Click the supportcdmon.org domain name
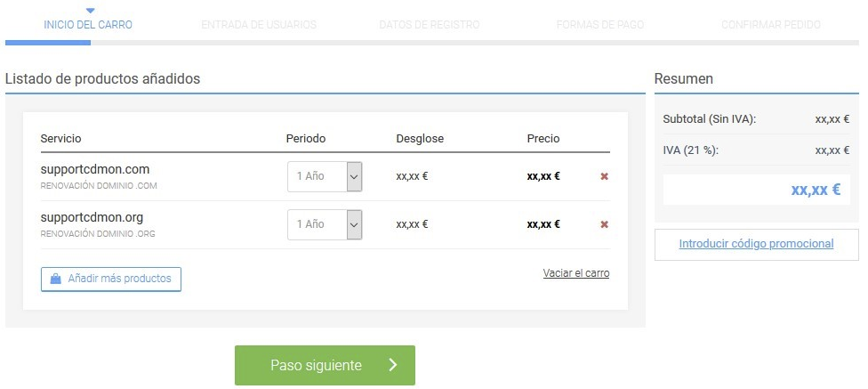Screen dimensions: 868x389 (x=92, y=217)
